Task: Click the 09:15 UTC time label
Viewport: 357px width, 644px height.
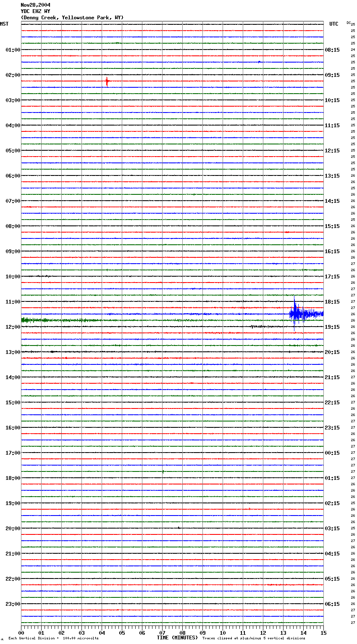Action: pos(332,75)
